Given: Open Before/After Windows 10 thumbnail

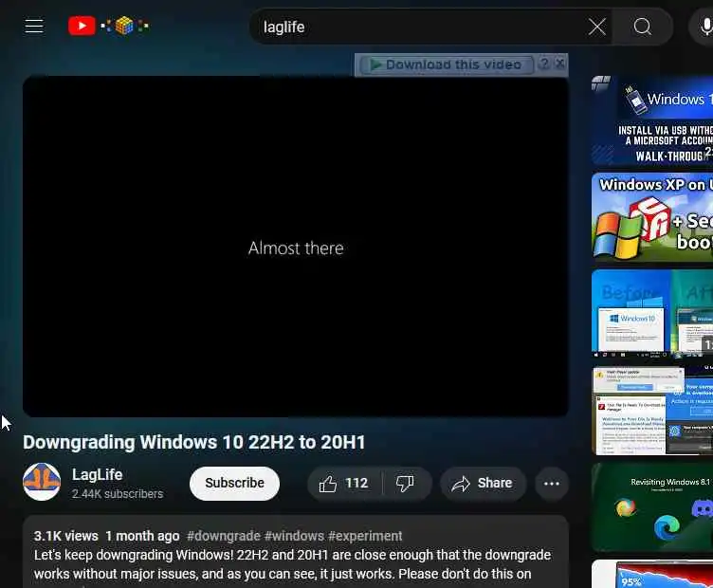Looking at the screenshot, I should 652,314.
